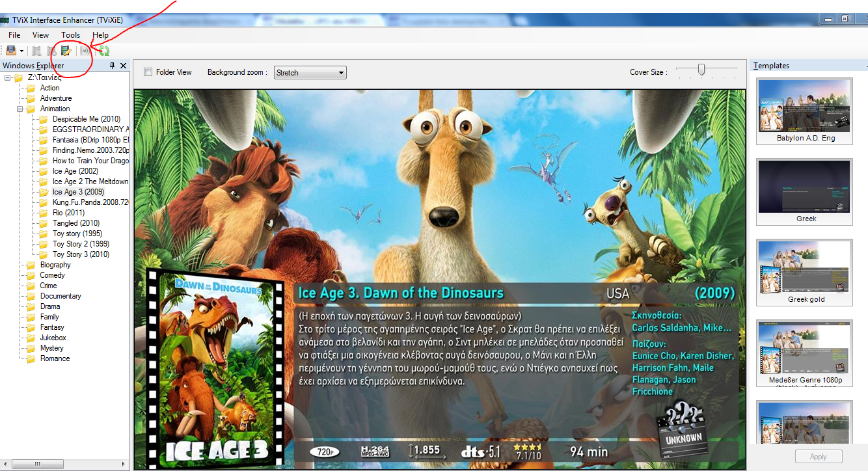Select Toy story (1995) folder
868x471 pixels.
click(77, 234)
